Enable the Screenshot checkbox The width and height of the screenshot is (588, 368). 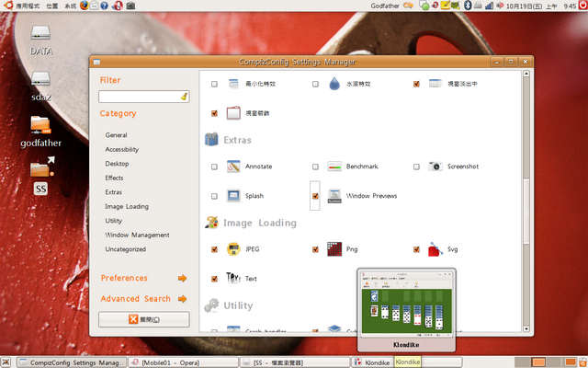(416, 167)
